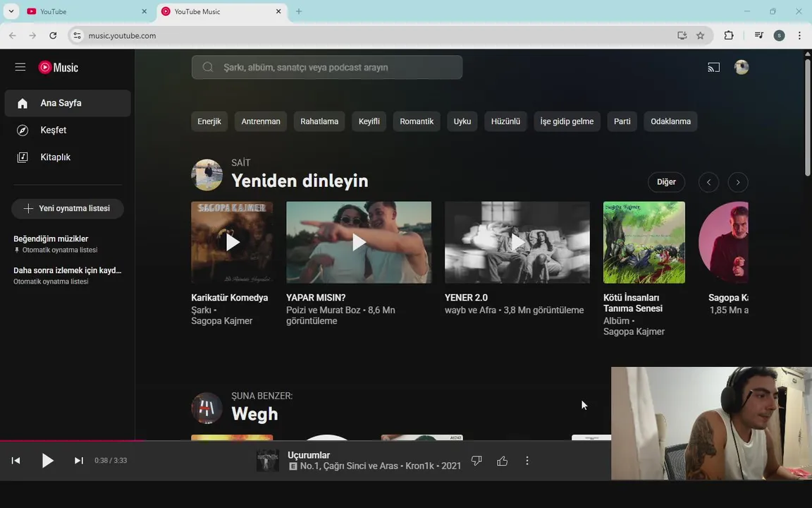Select the Hüzünlü mood chip

[505, 121]
